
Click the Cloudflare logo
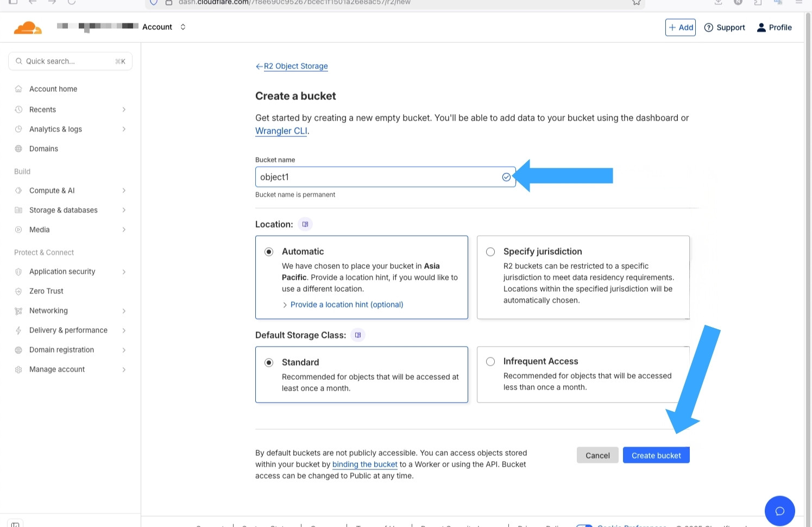(x=28, y=27)
